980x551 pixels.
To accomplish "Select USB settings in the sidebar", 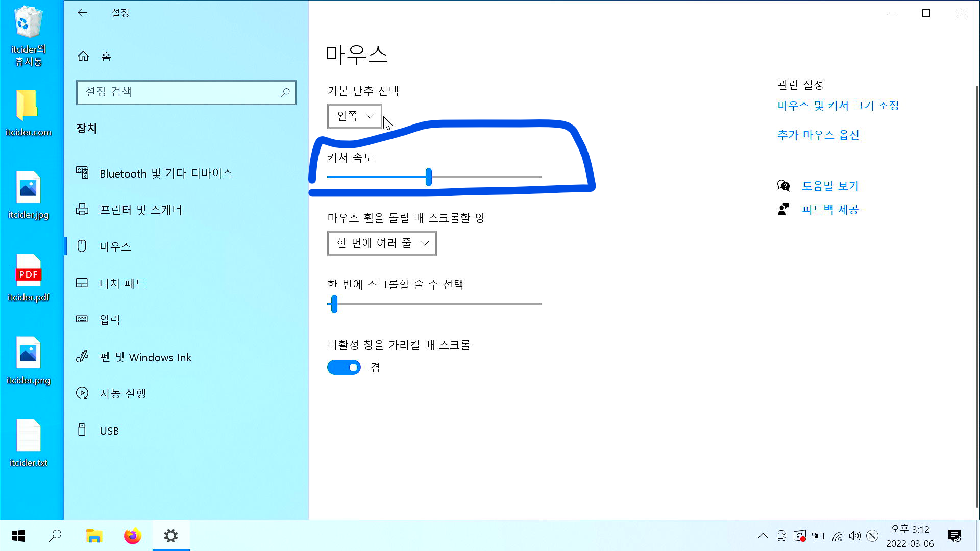I will click(108, 431).
